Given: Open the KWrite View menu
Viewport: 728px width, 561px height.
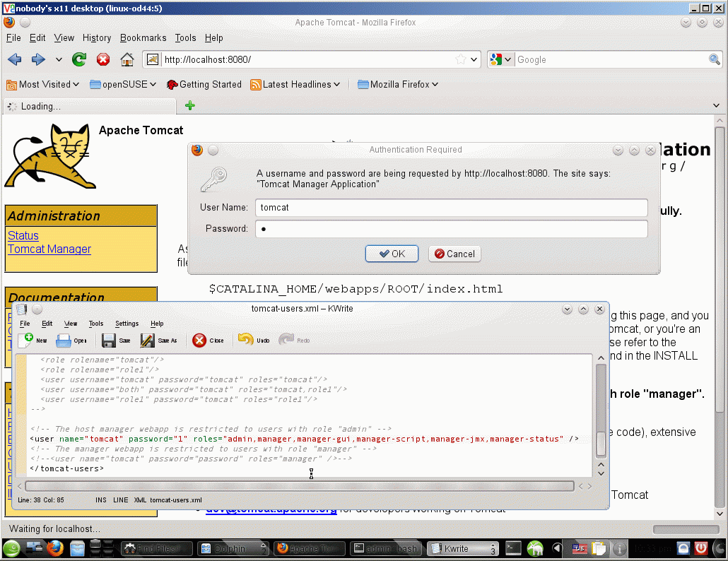Looking at the screenshot, I should (71, 324).
